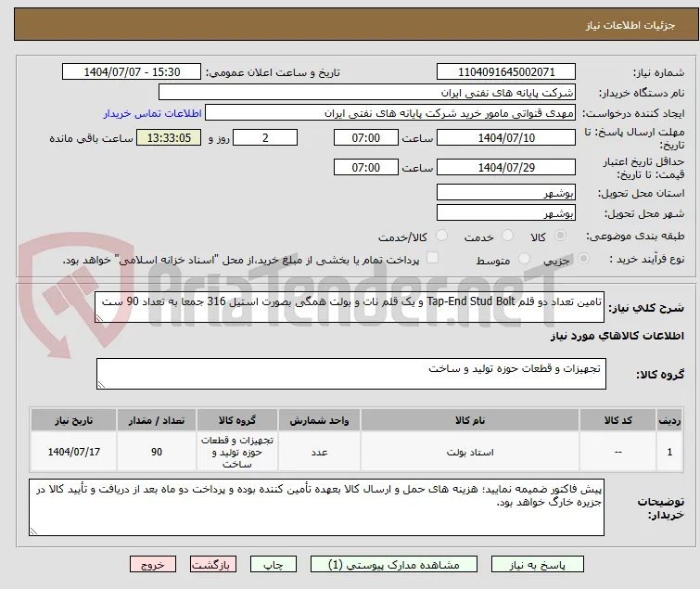The image size is (700, 589).
Task: Click the پاسخ به نیاز button
Action: pyautogui.click(x=538, y=565)
